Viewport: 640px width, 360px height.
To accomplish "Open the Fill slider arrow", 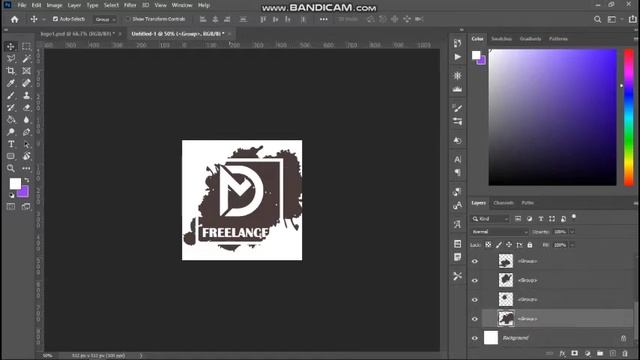I will pos(572,245).
